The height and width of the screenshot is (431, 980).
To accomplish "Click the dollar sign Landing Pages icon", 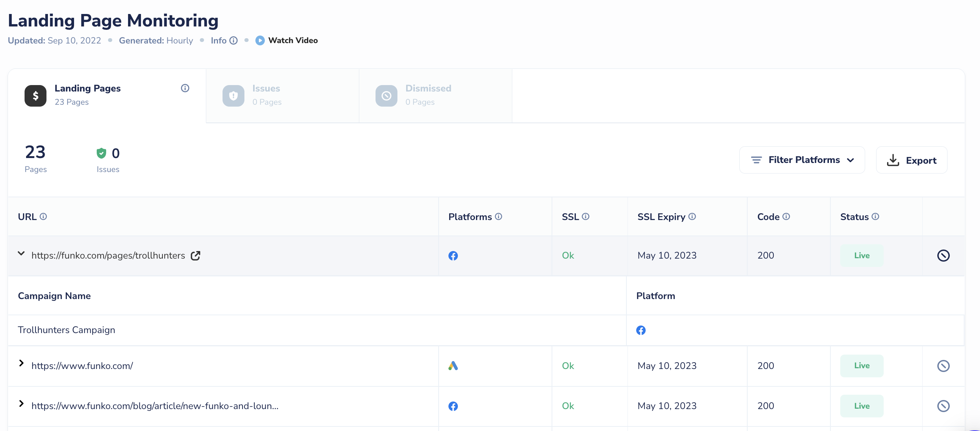I will (x=36, y=96).
